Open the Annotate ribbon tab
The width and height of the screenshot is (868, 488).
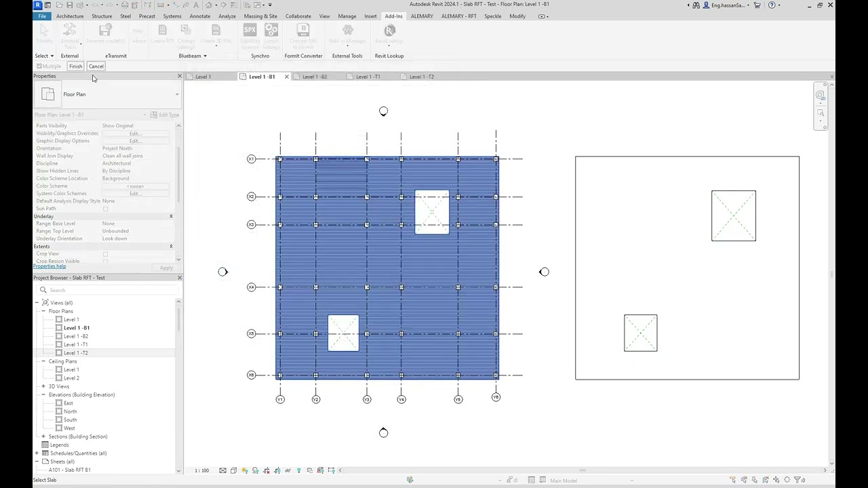click(x=200, y=16)
